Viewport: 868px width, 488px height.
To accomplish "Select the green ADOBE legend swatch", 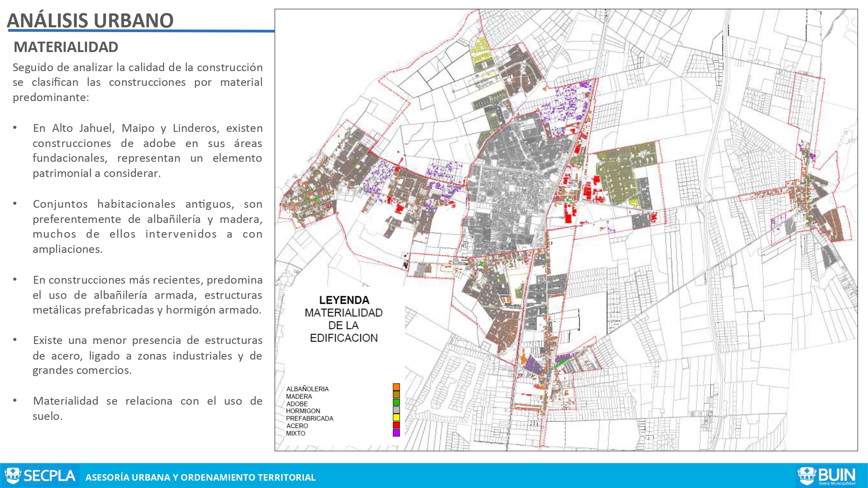I will pos(396,402).
